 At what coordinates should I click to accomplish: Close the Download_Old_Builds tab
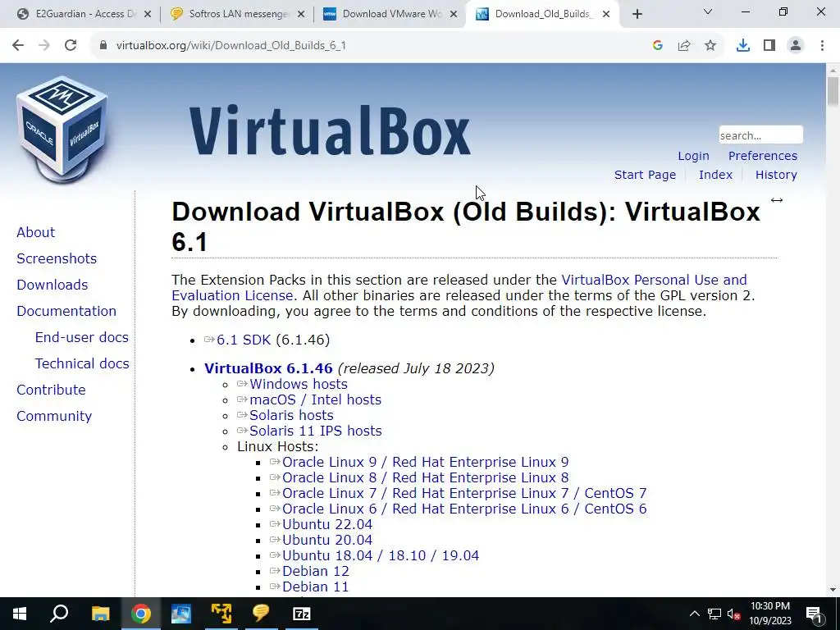tap(606, 15)
